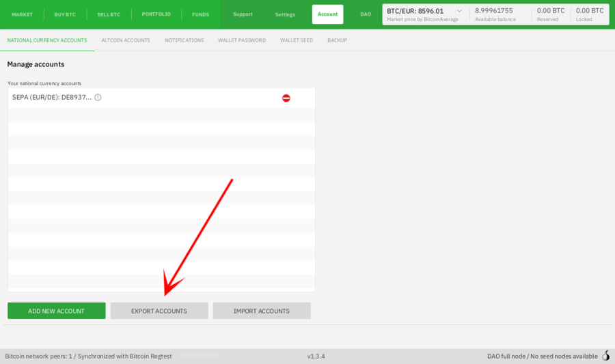Navigate to Funds
The image size is (615, 364).
pyautogui.click(x=200, y=14)
